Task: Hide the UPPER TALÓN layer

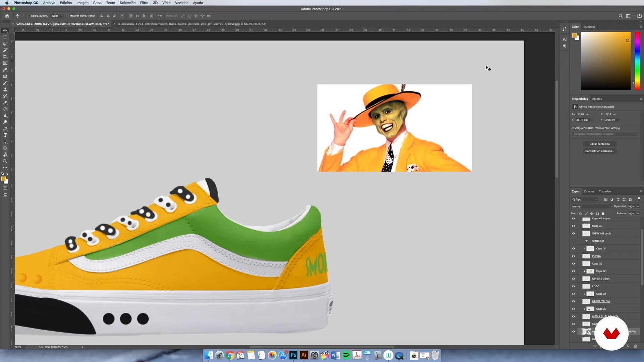Action: pos(574,301)
